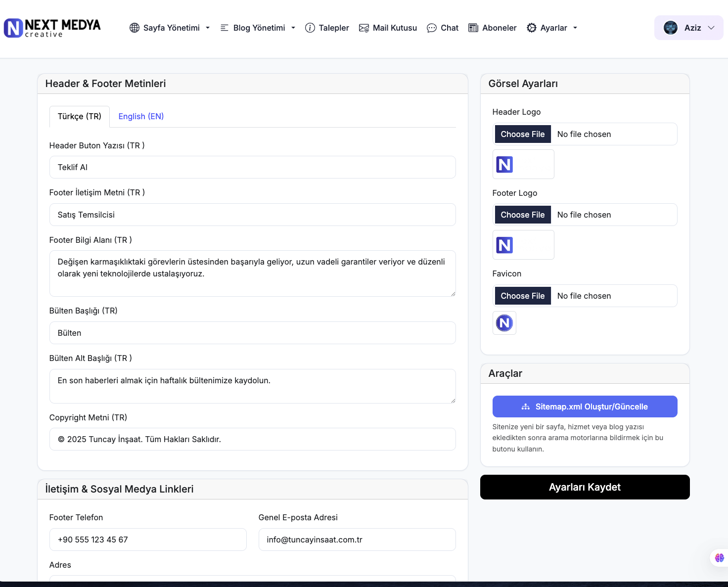
Task: Click the Copyright Metni text field
Action: point(252,439)
